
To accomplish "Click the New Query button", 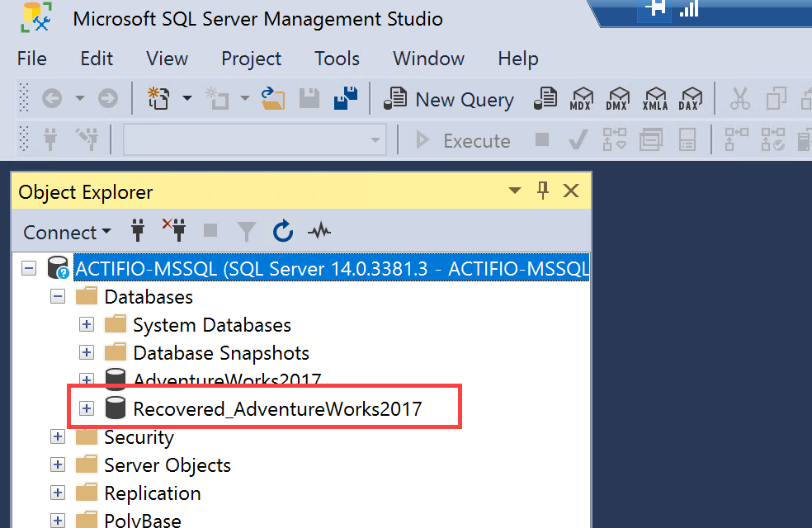I will click(x=448, y=99).
